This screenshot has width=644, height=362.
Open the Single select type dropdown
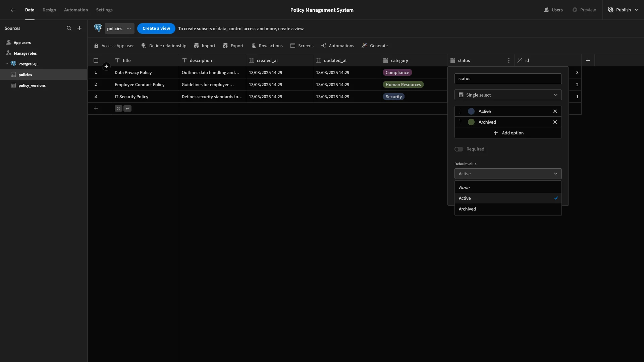tap(508, 95)
